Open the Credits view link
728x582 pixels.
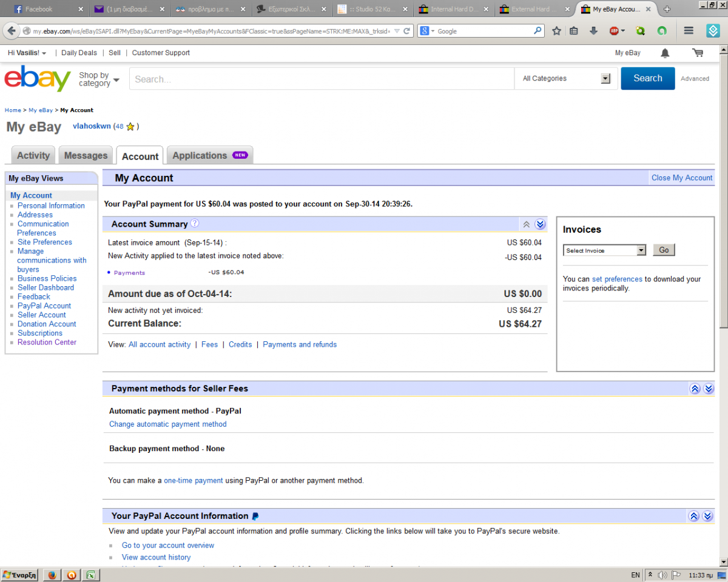coord(240,344)
